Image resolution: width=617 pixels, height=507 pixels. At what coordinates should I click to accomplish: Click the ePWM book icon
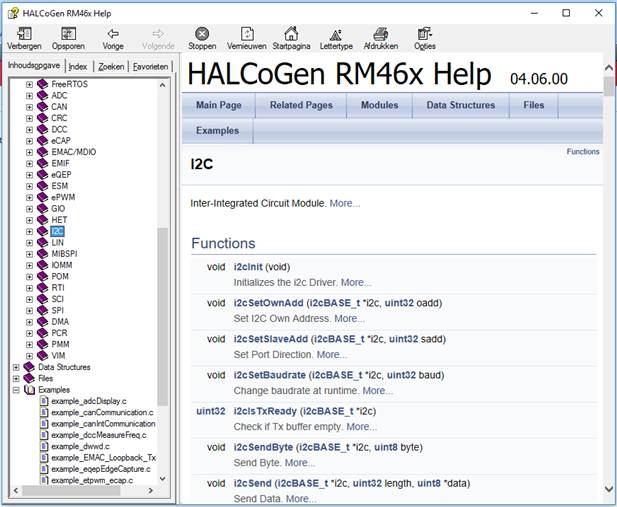42,197
